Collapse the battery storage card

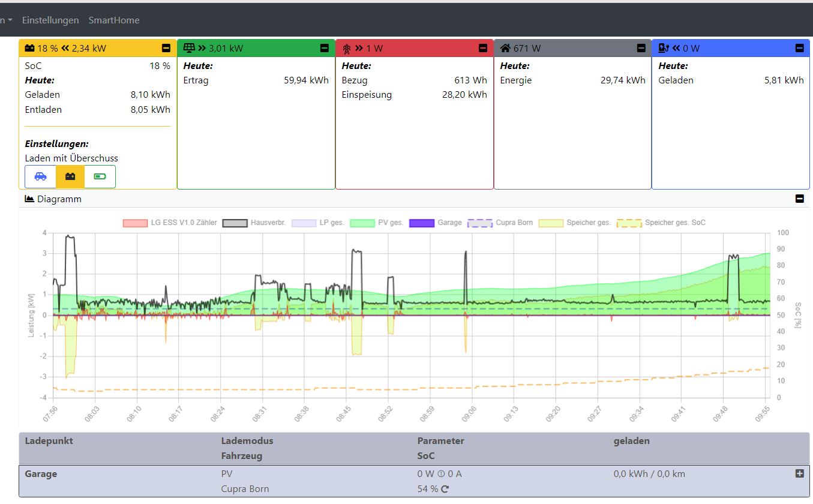pos(166,48)
